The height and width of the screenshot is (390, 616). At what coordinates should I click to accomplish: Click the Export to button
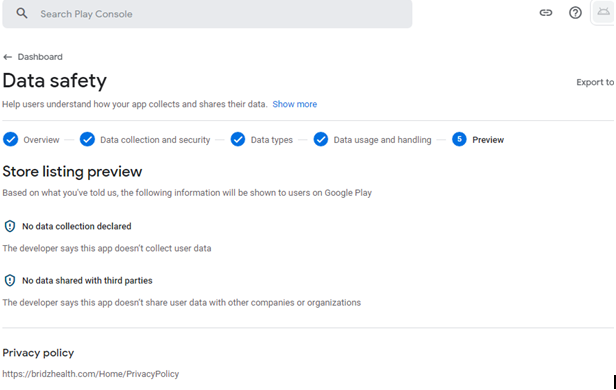[595, 82]
